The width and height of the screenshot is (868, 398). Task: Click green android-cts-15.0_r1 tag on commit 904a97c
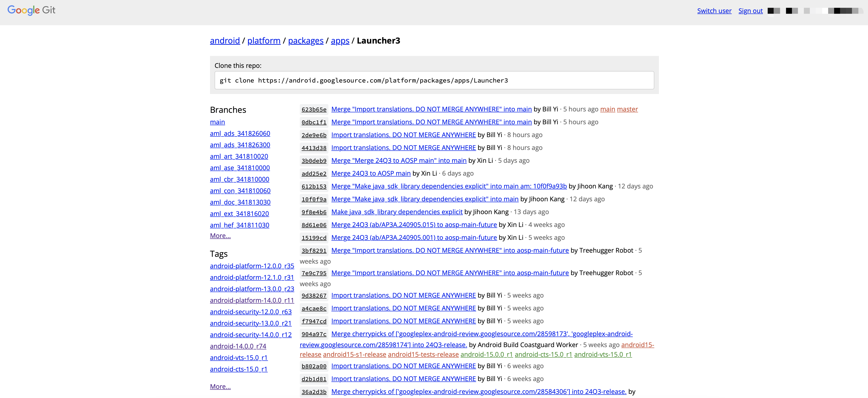(543, 354)
